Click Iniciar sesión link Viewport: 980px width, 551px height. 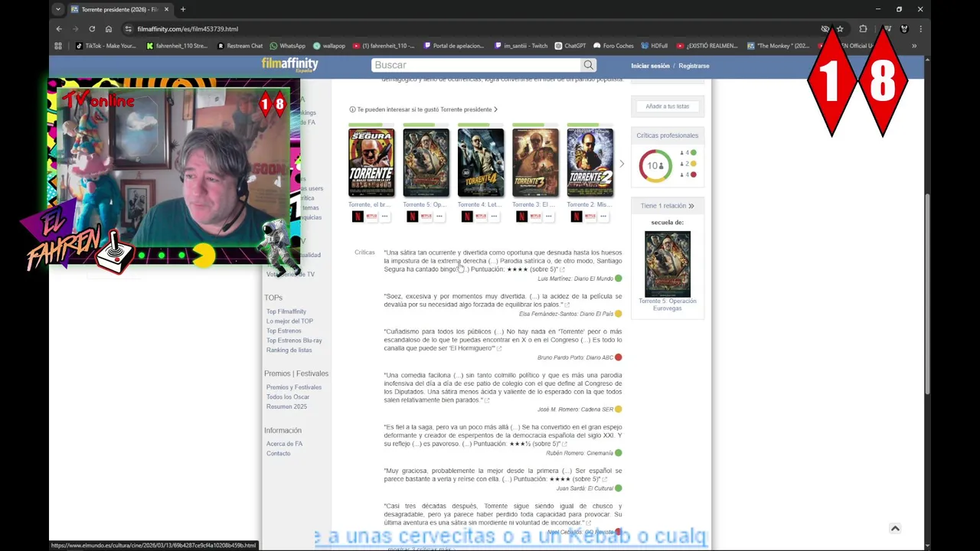(x=650, y=66)
